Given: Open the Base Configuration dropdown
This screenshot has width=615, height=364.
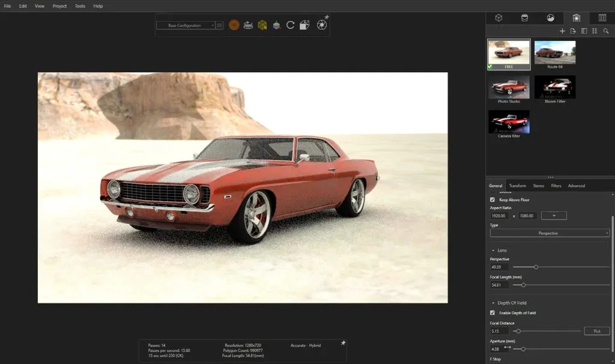Looking at the screenshot, I should pos(185,25).
